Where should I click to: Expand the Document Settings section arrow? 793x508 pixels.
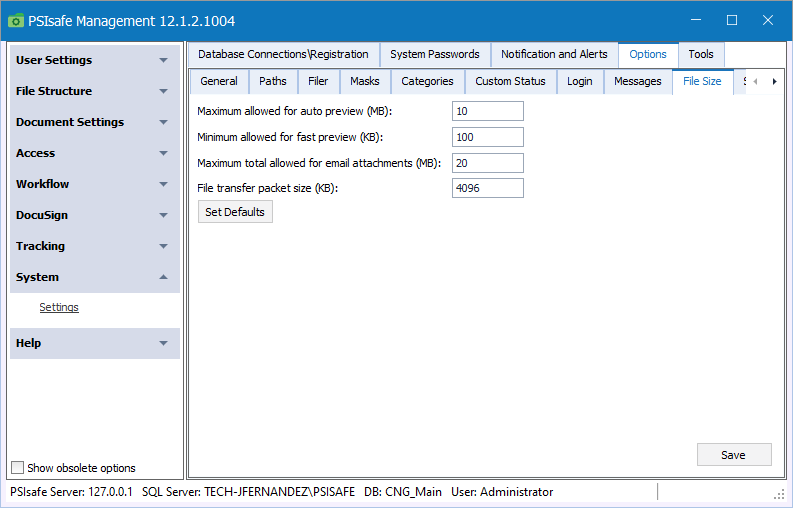coord(163,122)
